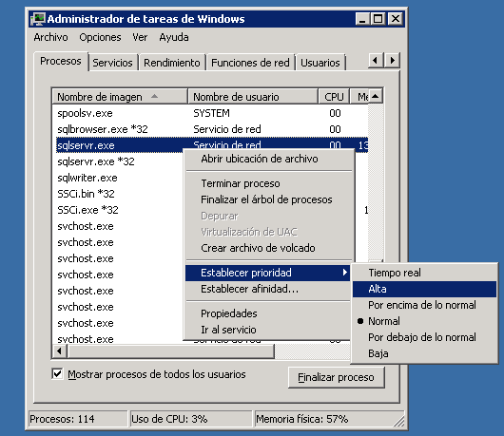504x436 pixels.
Task: Select the sqlservr.exe *32 process
Action: [119, 161]
